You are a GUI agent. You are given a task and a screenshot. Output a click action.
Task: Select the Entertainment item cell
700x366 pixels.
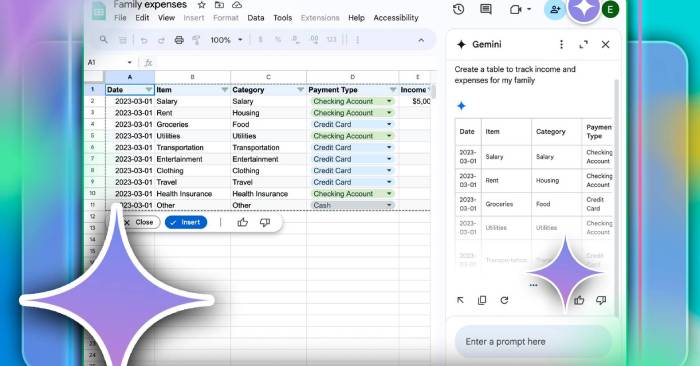pyautogui.click(x=192, y=159)
